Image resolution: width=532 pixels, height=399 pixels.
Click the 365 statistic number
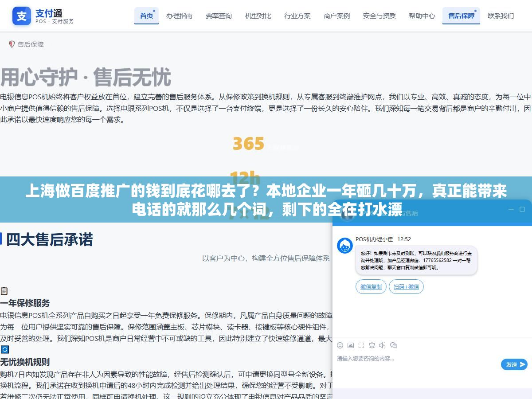(248, 144)
